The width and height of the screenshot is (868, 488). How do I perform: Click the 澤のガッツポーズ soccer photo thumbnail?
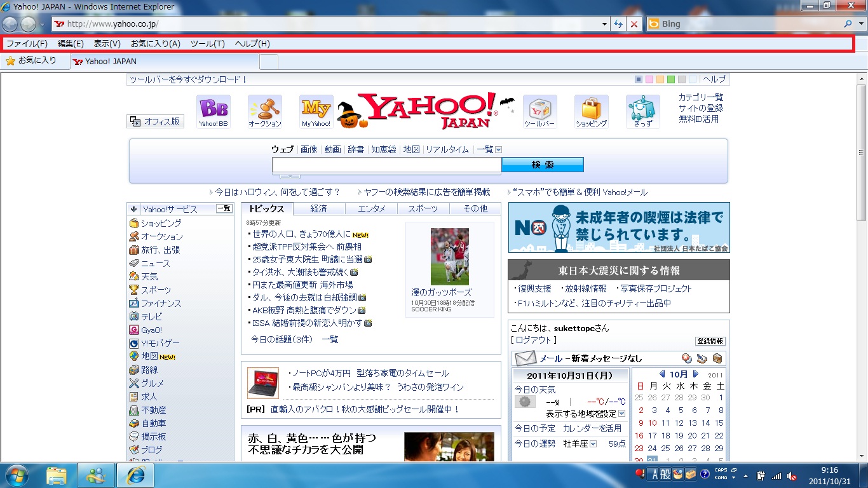point(449,257)
